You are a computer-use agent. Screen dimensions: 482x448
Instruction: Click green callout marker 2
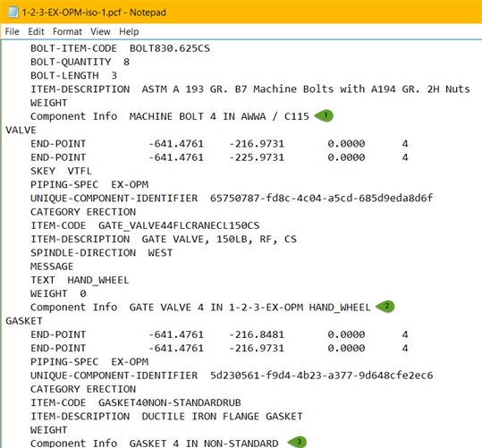click(x=385, y=306)
